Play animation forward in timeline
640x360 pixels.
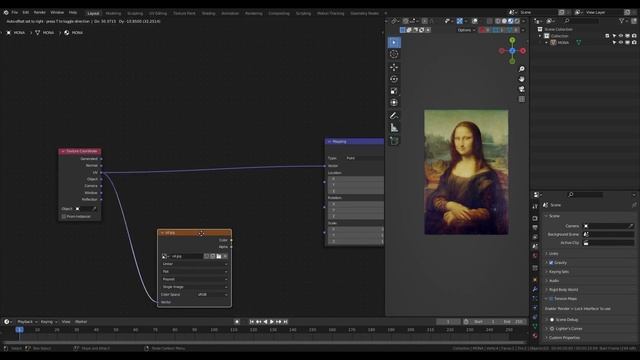pos(272,322)
